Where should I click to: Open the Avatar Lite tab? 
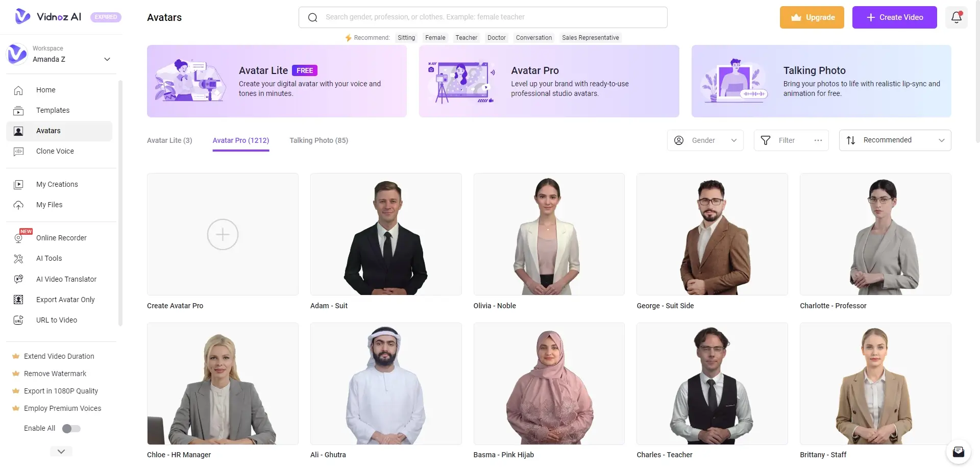tap(169, 140)
